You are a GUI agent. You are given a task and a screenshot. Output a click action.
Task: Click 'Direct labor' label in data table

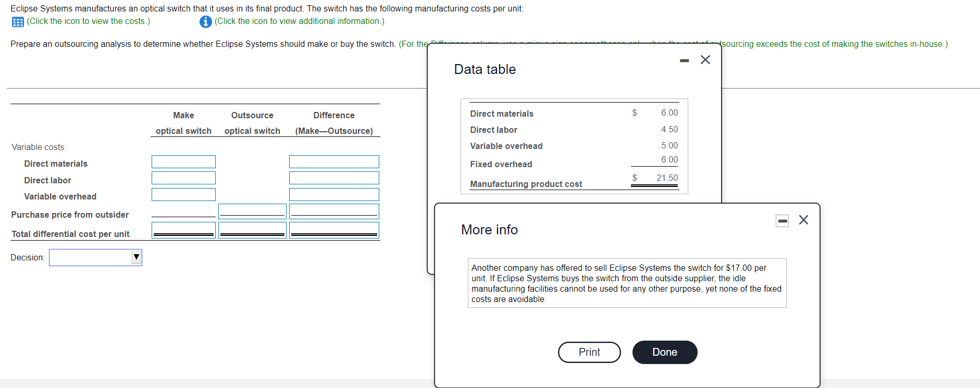pyautogui.click(x=493, y=130)
